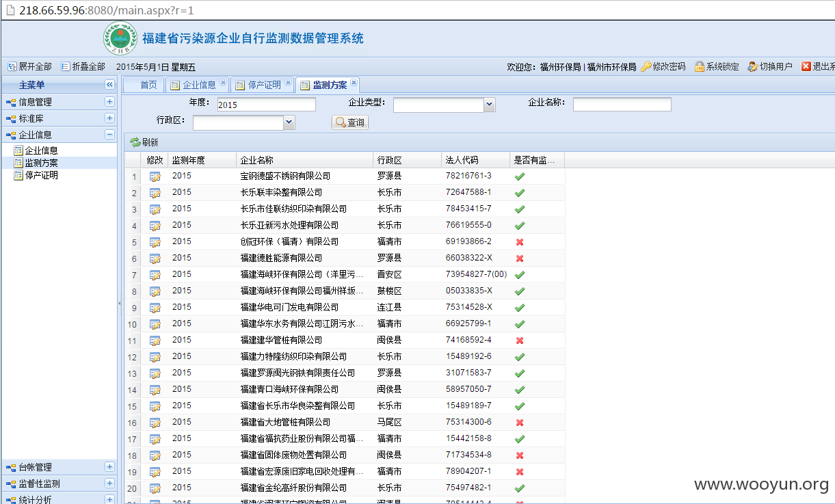Click edit icon for 福建力特隆纺织印染有限公司

(x=155, y=357)
